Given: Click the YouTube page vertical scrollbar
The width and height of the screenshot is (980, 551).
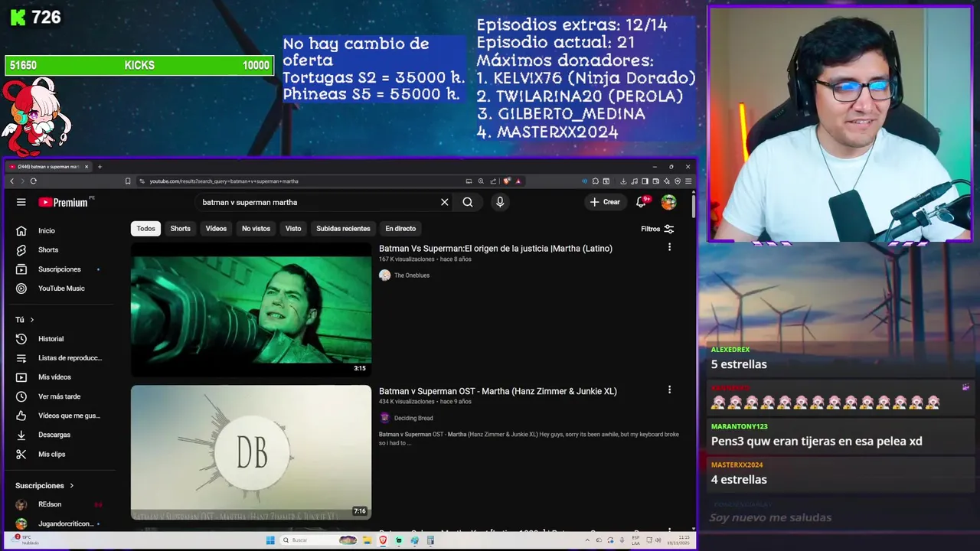Looking at the screenshot, I should [x=694, y=205].
